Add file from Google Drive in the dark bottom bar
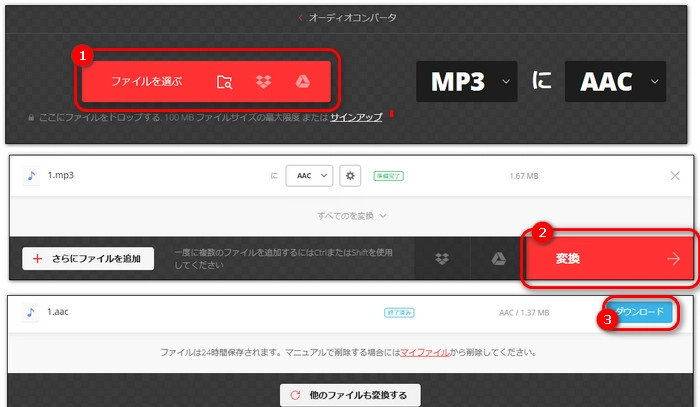 [498, 258]
